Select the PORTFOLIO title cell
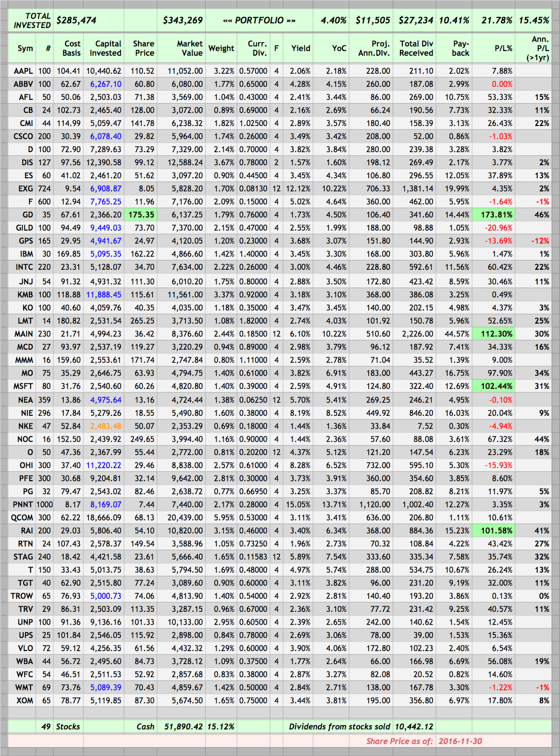 (x=259, y=21)
